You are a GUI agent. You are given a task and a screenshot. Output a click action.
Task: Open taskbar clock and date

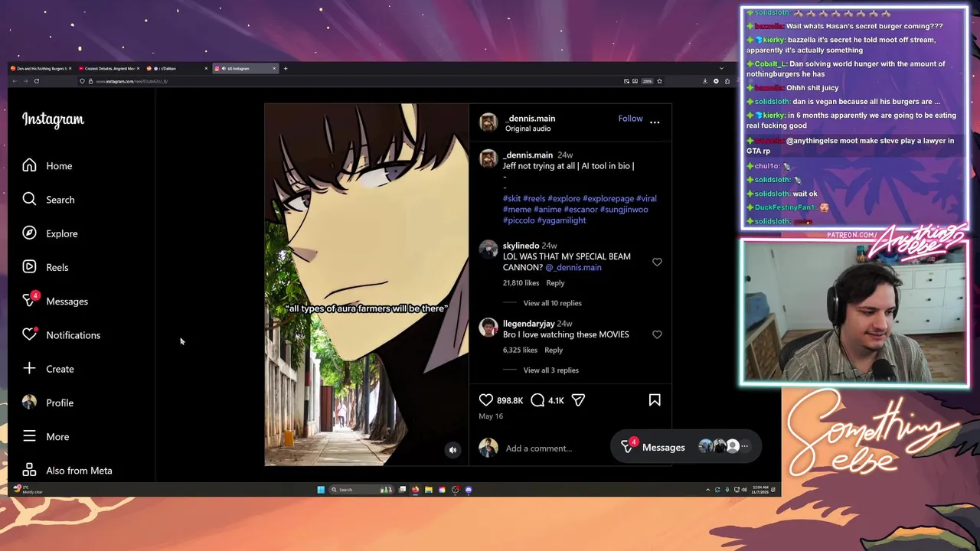[x=760, y=490]
